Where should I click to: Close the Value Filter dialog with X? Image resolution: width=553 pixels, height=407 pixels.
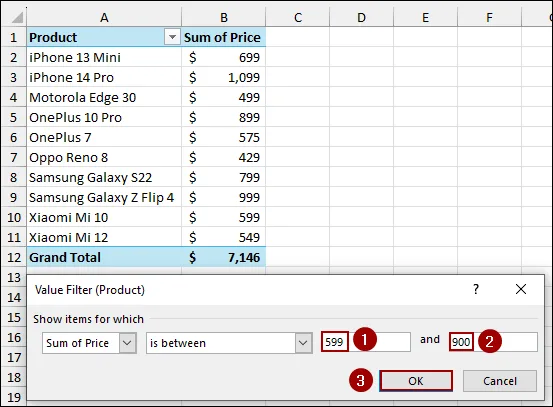[x=521, y=289]
